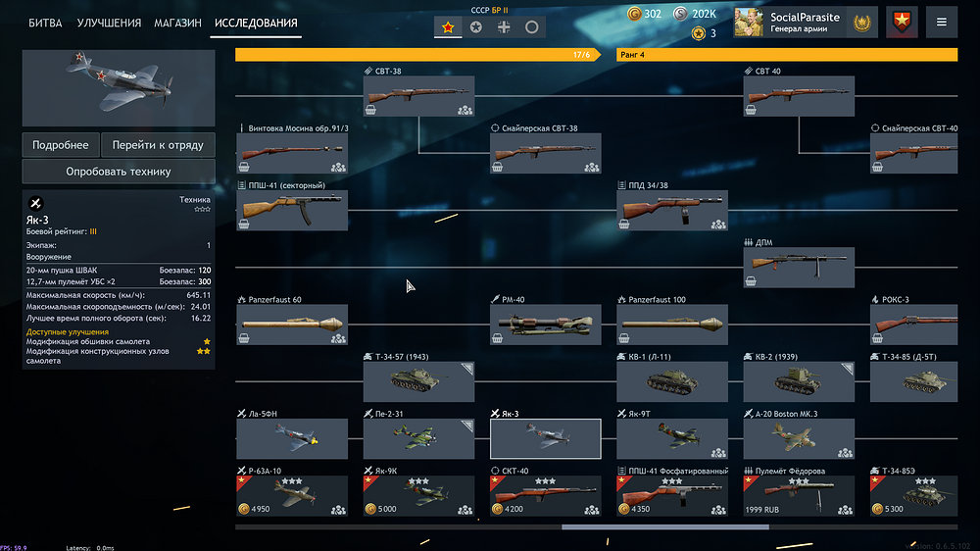Image resolution: width=980 pixels, height=551 pixels.
Task: Switch to the German cross faction icon
Action: point(504,26)
